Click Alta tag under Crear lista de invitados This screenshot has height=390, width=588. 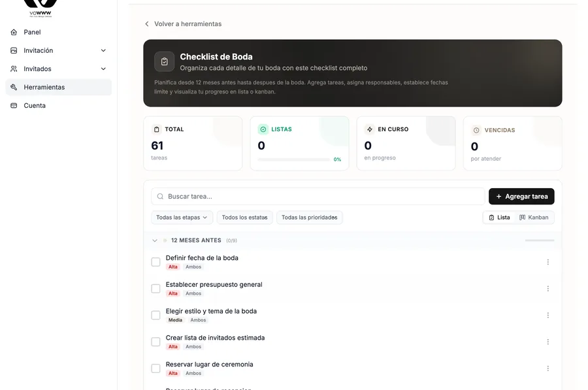tap(173, 347)
